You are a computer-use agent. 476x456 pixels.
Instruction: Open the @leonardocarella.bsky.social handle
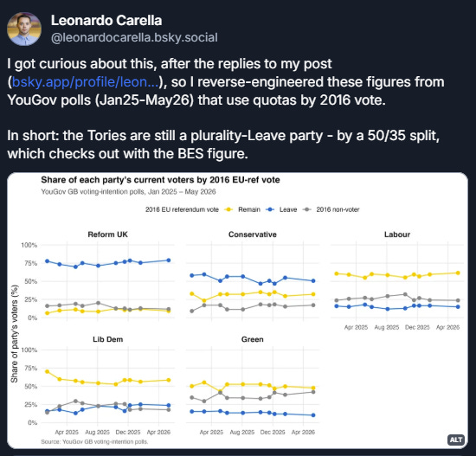pos(134,38)
